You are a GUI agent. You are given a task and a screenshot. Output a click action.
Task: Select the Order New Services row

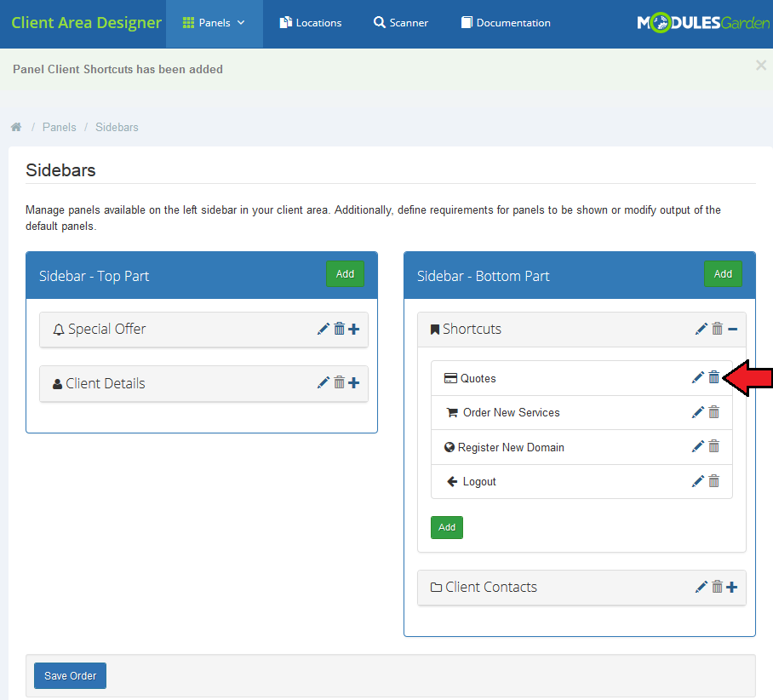coord(581,412)
